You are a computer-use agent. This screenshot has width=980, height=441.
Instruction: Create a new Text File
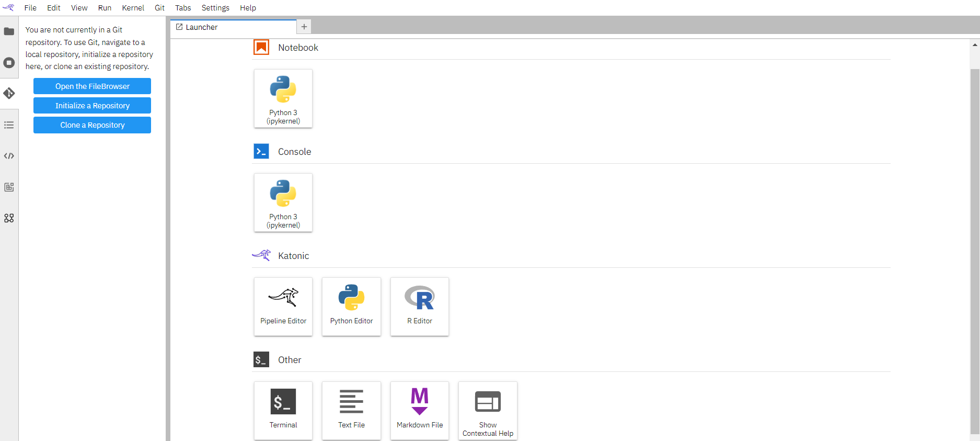[351, 411]
